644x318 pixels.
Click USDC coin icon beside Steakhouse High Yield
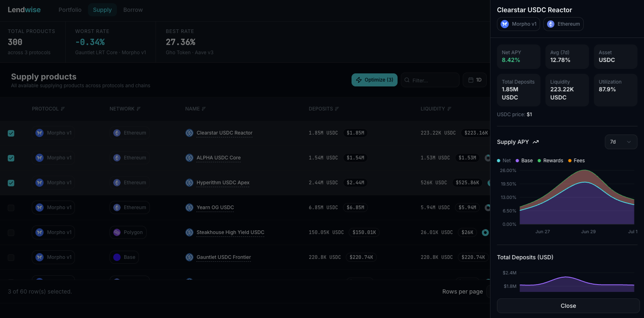(189, 232)
